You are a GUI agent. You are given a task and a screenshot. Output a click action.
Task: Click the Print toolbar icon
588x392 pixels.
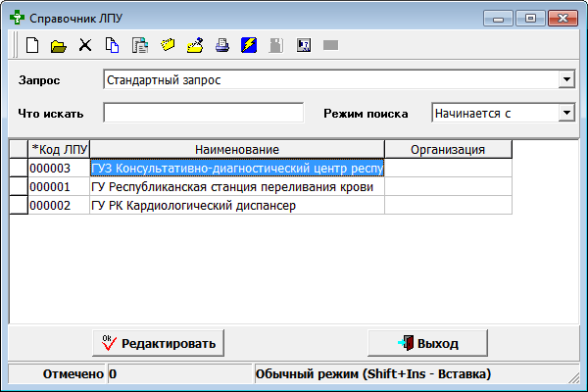pos(221,45)
